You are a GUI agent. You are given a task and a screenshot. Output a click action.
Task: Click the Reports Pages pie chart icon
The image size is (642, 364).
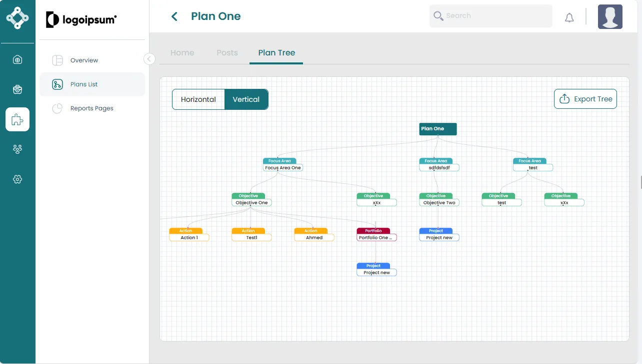[x=57, y=108]
